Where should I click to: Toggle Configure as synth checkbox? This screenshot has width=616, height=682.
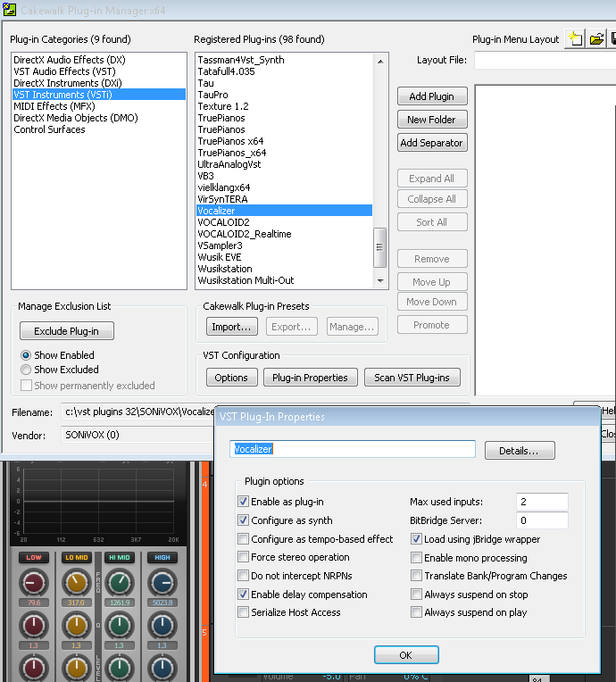coord(243,520)
